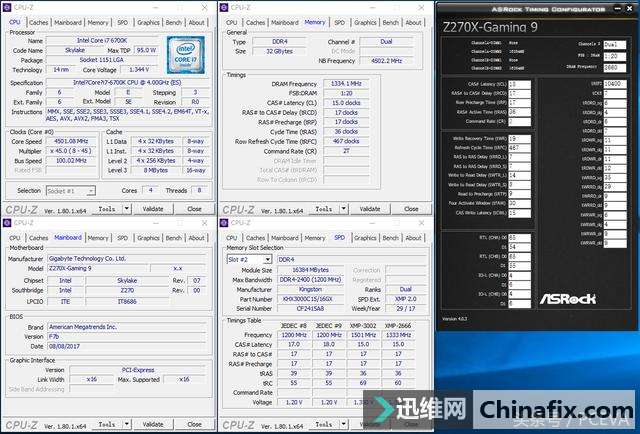The height and width of the screenshot is (434, 640).
Task: Click Validate button in the CPU window
Action: coord(153,209)
